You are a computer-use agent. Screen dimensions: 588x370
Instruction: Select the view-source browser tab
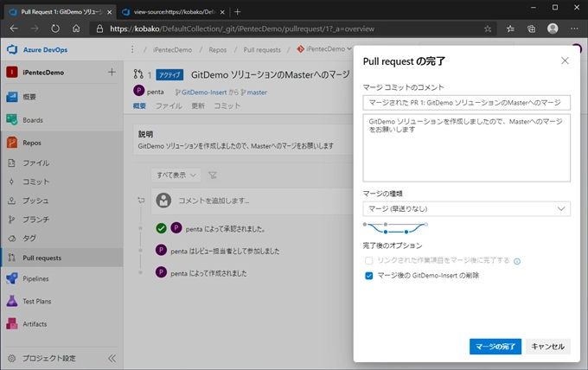point(173,12)
